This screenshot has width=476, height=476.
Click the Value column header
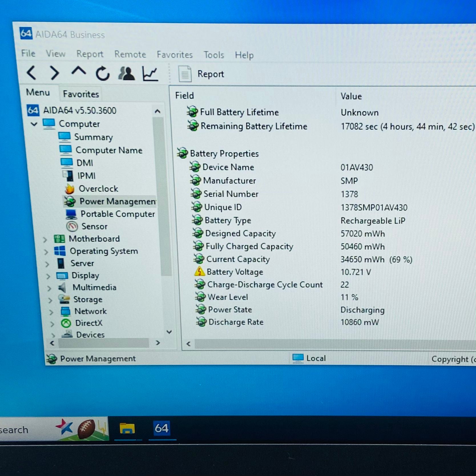coord(351,96)
